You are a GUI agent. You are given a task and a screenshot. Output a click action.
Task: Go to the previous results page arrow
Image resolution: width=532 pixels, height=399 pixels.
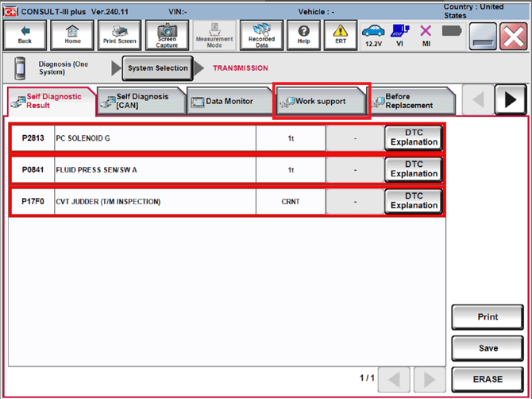coord(394,379)
